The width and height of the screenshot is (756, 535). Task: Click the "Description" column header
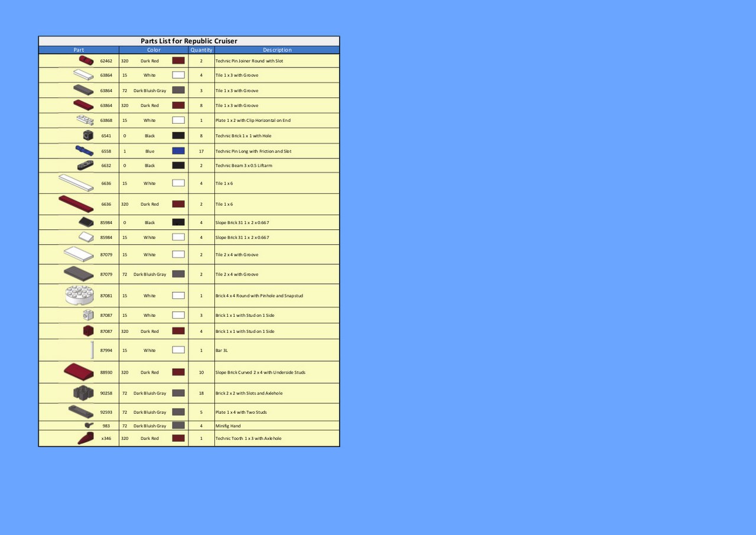pos(277,50)
